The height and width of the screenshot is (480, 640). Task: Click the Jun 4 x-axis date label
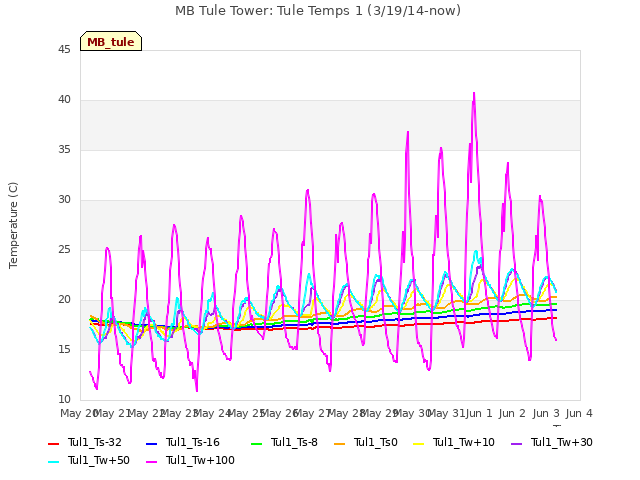579,413
